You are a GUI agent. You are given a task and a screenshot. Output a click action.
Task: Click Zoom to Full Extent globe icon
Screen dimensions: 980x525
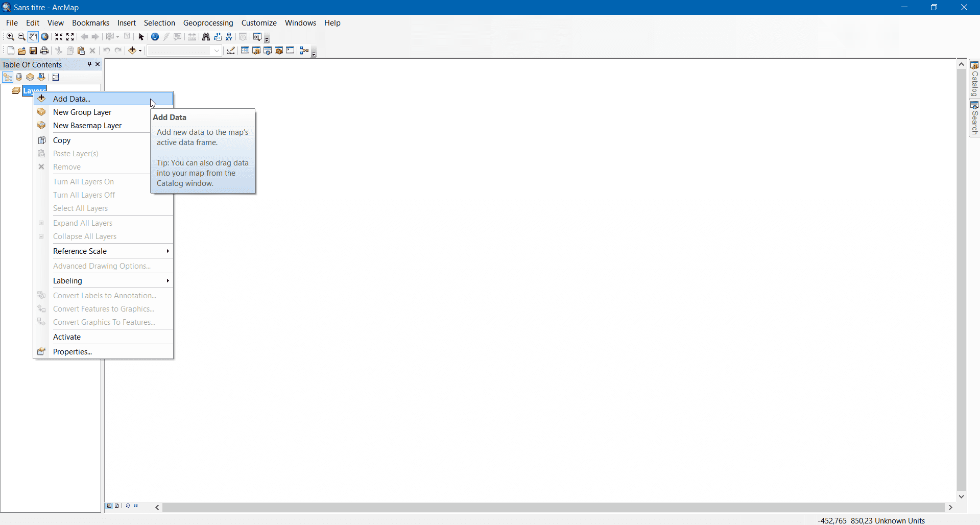[x=45, y=36]
